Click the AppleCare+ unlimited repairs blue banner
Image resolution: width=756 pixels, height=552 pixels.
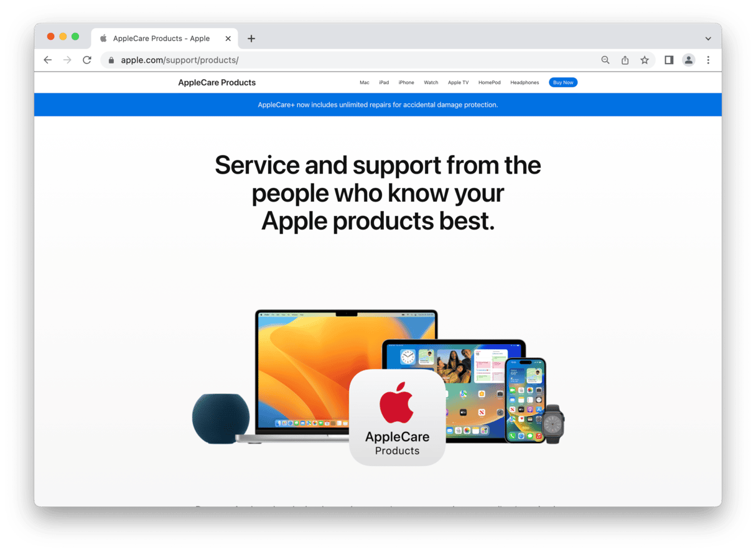378,105
